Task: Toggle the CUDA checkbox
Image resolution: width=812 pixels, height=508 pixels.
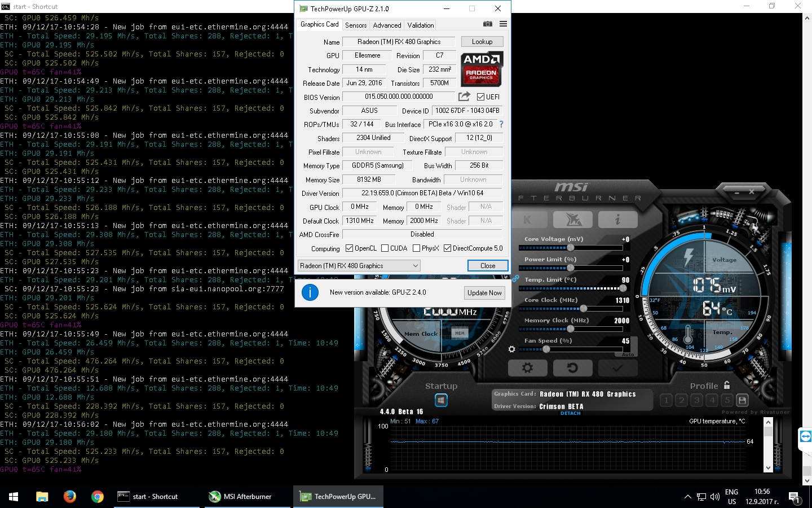Action: (x=385, y=248)
